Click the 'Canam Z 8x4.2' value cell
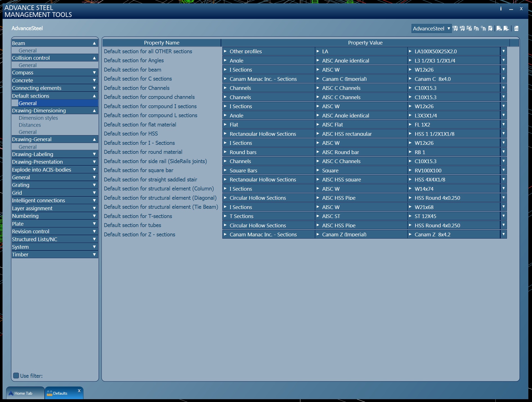The image size is (532, 402). [454, 234]
